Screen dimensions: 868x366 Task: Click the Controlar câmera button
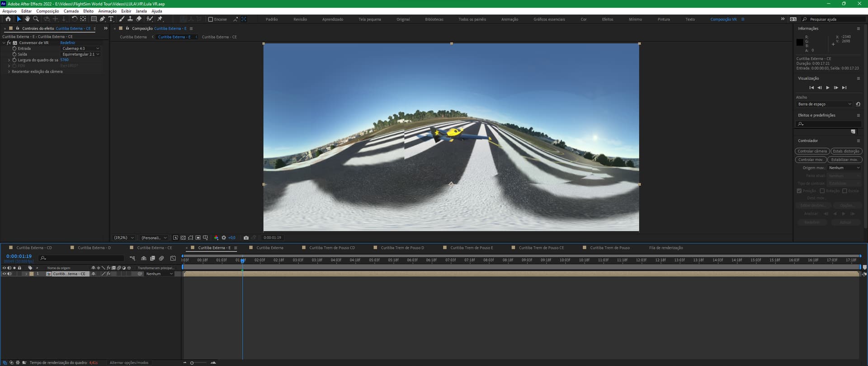pyautogui.click(x=812, y=151)
